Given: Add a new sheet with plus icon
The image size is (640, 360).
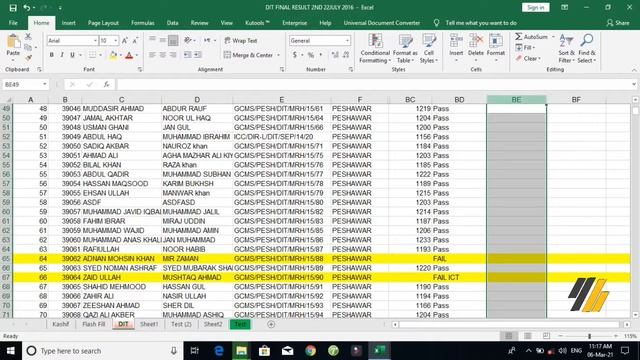Looking at the screenshot, I should click(x=271, y=324).
